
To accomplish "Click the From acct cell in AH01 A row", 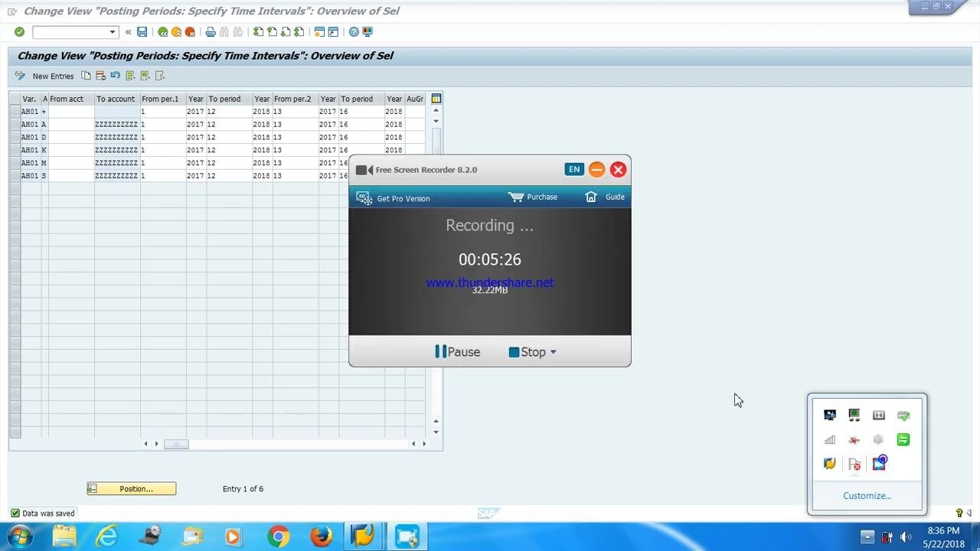I will pos(71,124).
